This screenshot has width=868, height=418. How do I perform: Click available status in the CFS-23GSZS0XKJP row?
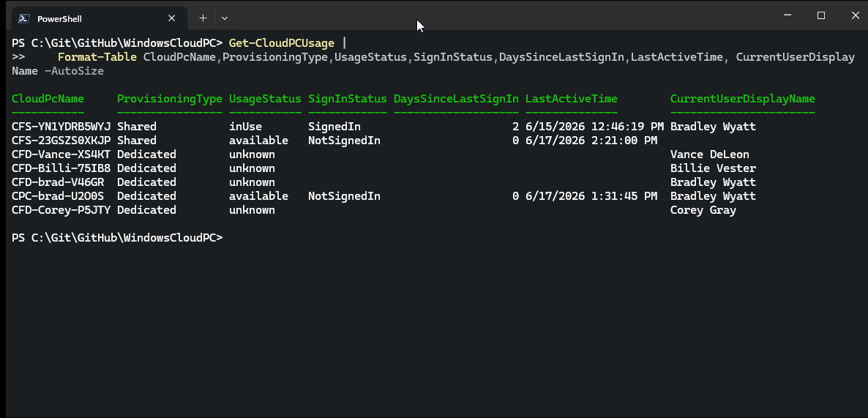(258, 141)
